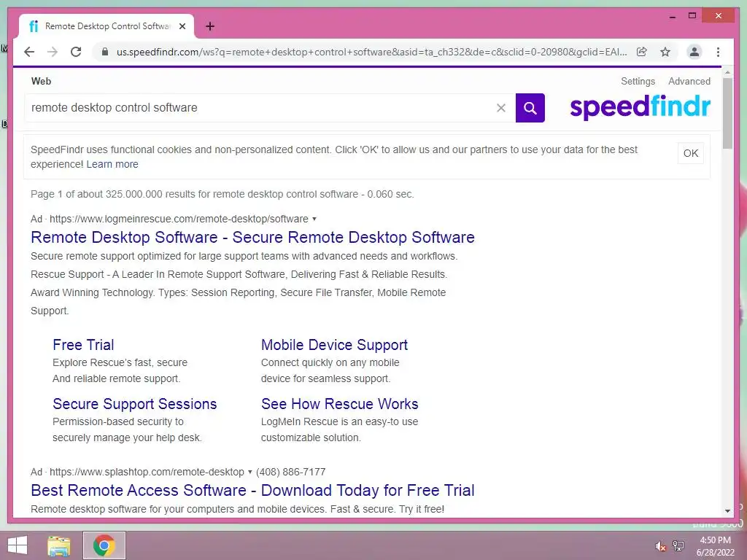The width and height of the screenshot is (747, 560).
Task: Reload the current page
Action: pos(76,52)
